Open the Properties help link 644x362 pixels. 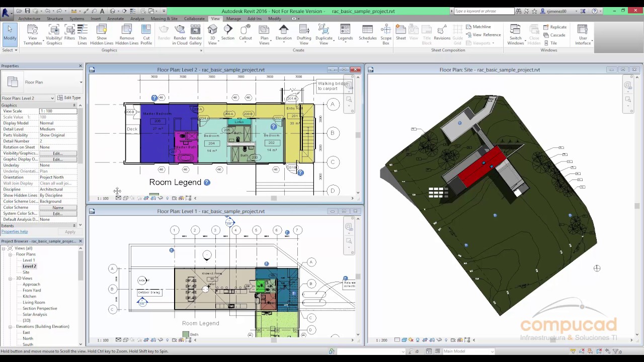click(15, 232)
